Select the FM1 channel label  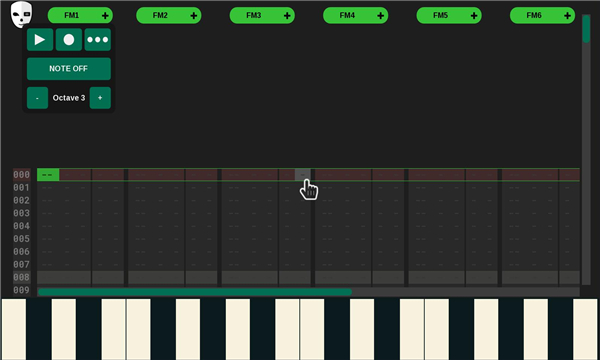72,15
